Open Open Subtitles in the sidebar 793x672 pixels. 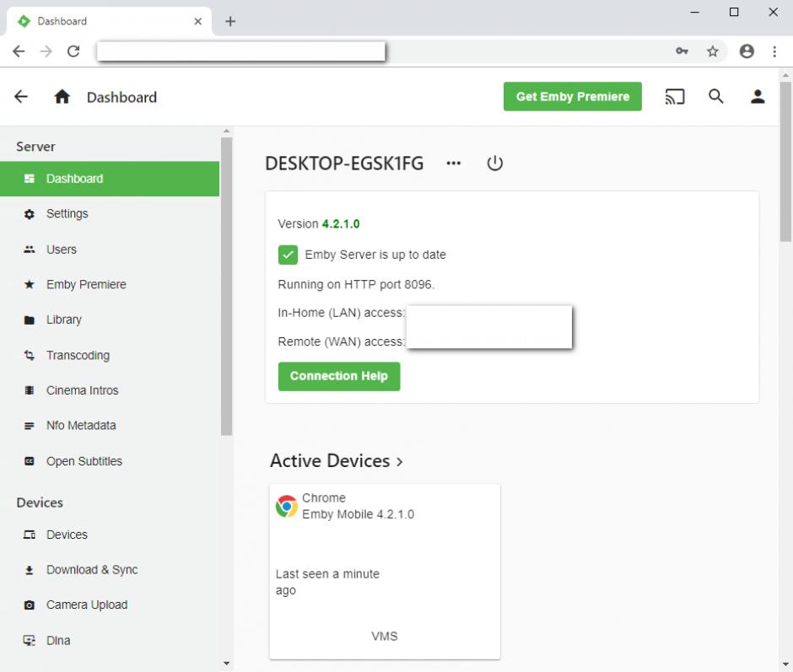coord(110,461)
